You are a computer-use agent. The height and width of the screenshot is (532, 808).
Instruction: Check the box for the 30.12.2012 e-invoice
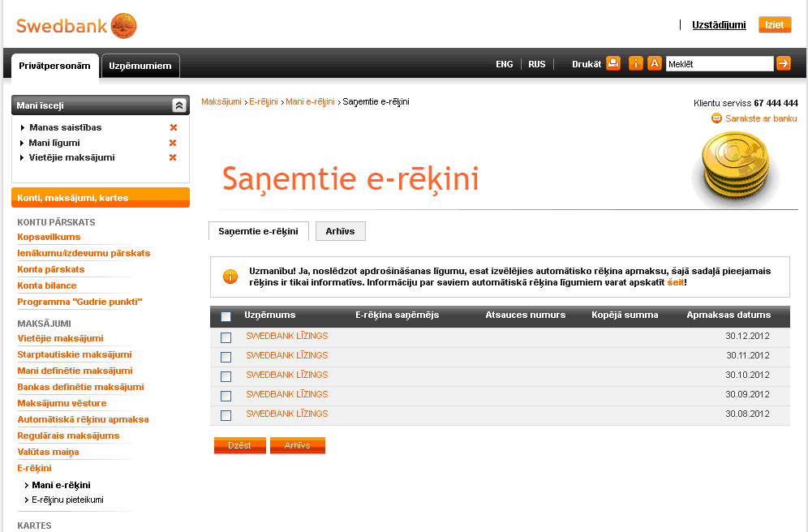coord(226,337)
